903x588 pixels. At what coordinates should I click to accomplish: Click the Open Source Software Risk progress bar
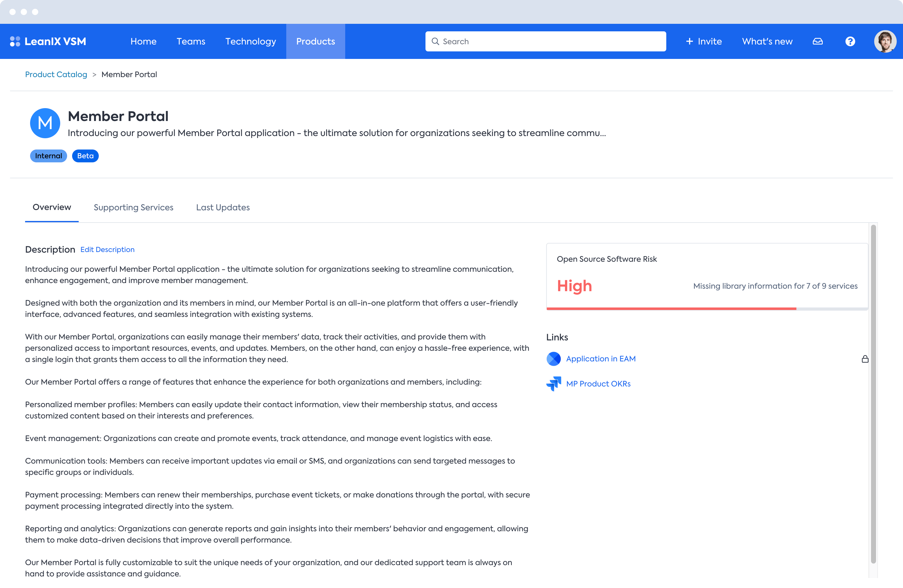(x=707, y=309)
